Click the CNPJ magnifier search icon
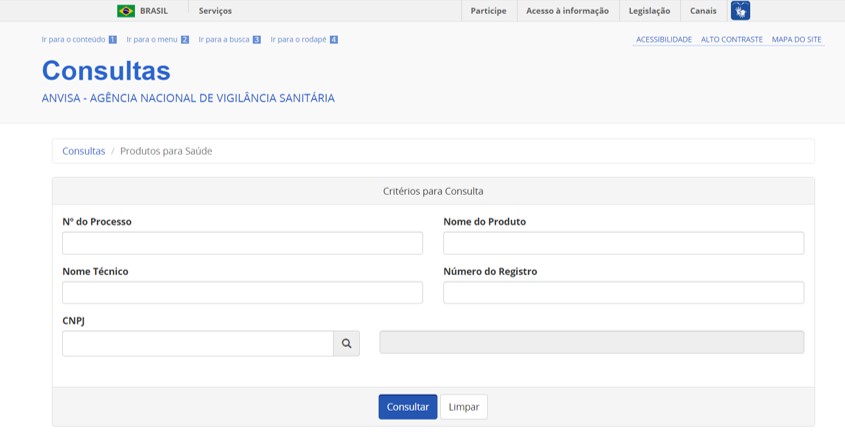The width and height of the screenshot is (845, 444). click(x=347, y=343)
